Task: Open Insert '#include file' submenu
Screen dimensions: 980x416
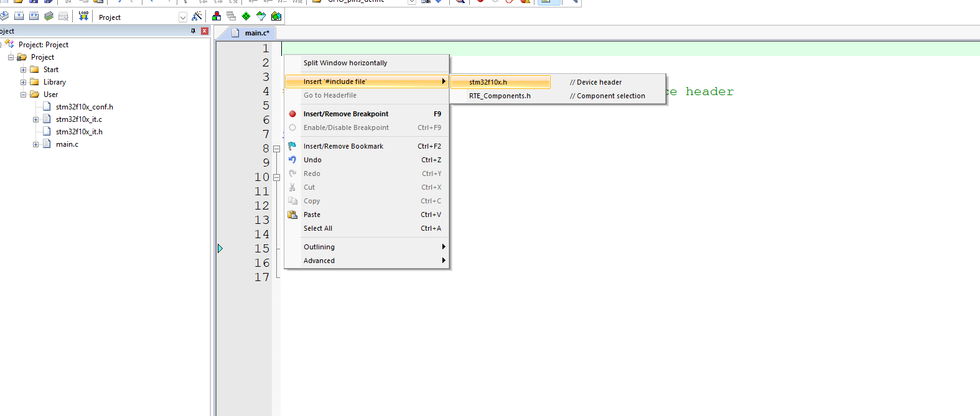Action: click(x=366, y=81)
